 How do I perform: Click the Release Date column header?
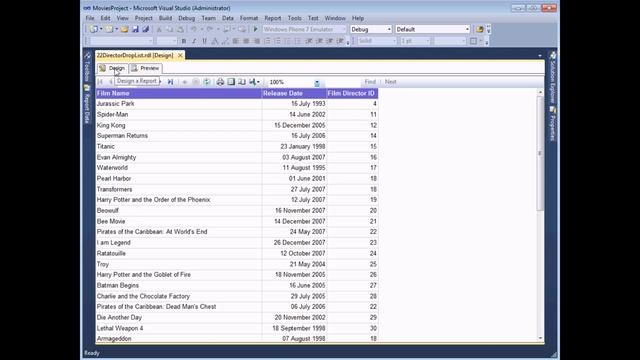(294, 93)
